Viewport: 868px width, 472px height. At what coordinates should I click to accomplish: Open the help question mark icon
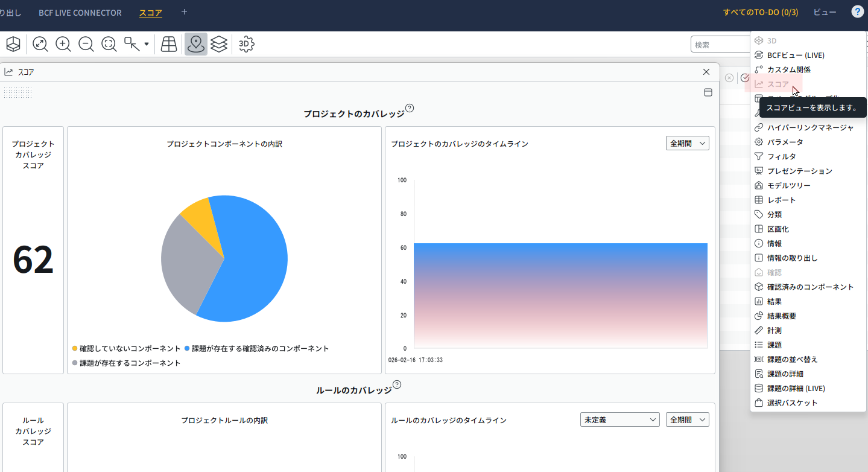(857, 12)
